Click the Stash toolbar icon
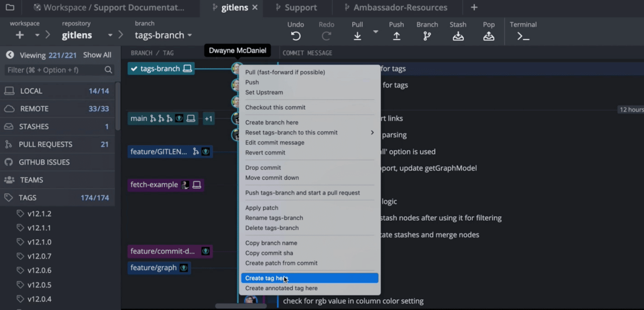644x310 pixels. [x=458, y=36]
